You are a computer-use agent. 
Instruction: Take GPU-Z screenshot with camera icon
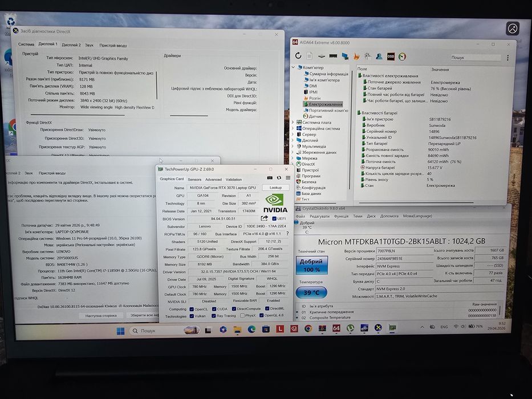point(270,178)
